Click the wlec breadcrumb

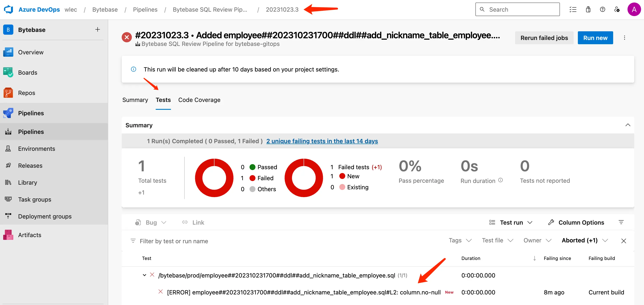[71, 10]
